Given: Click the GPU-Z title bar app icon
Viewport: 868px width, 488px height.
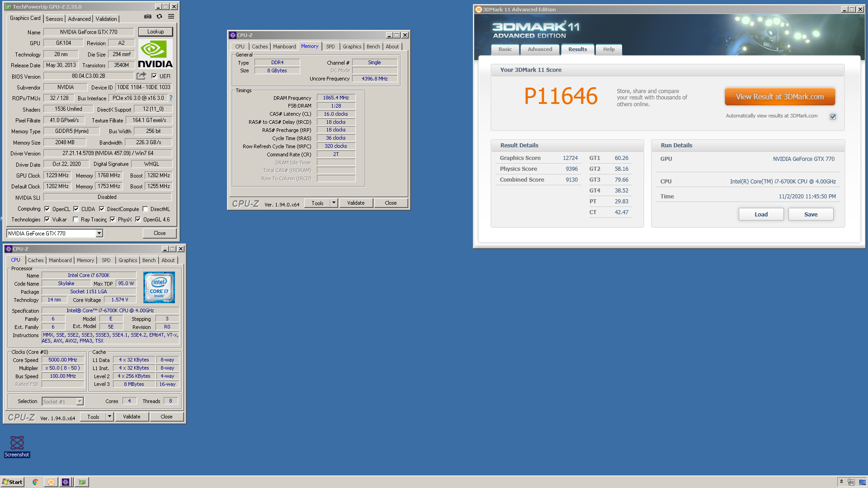Looking at the screenshot, I should (x=9, y=7).
